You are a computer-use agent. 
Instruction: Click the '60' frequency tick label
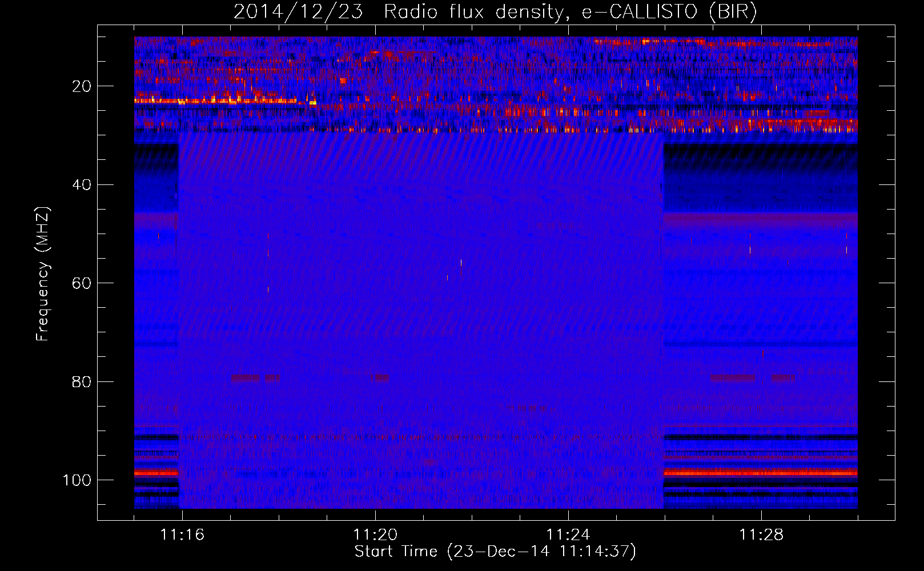(x=82, y=283)
